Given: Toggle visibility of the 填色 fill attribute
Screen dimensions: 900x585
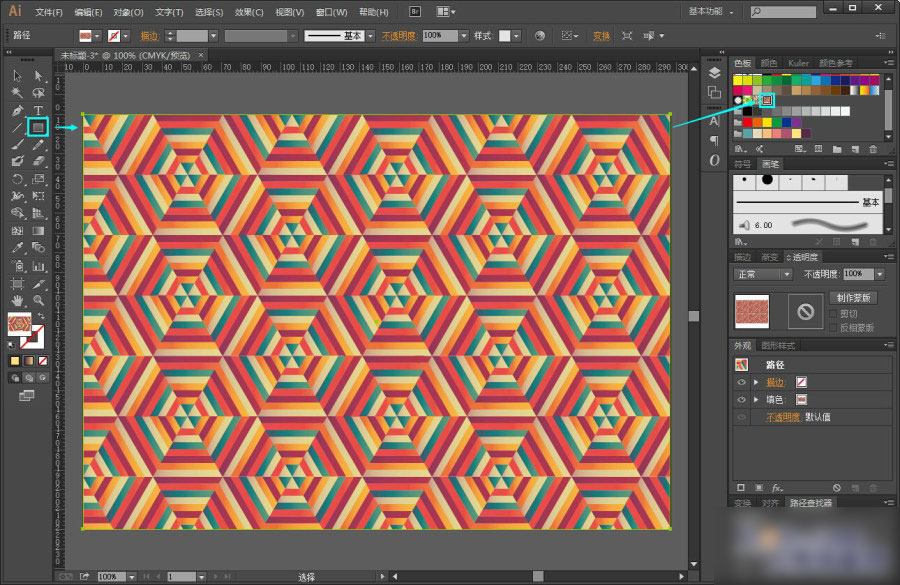Looking at the screenshot, I should click(741, 399).
